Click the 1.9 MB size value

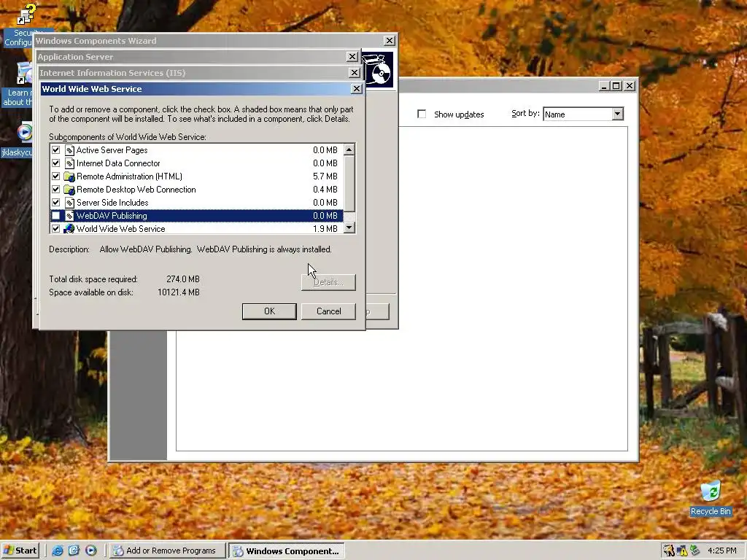tap(325, 228)
